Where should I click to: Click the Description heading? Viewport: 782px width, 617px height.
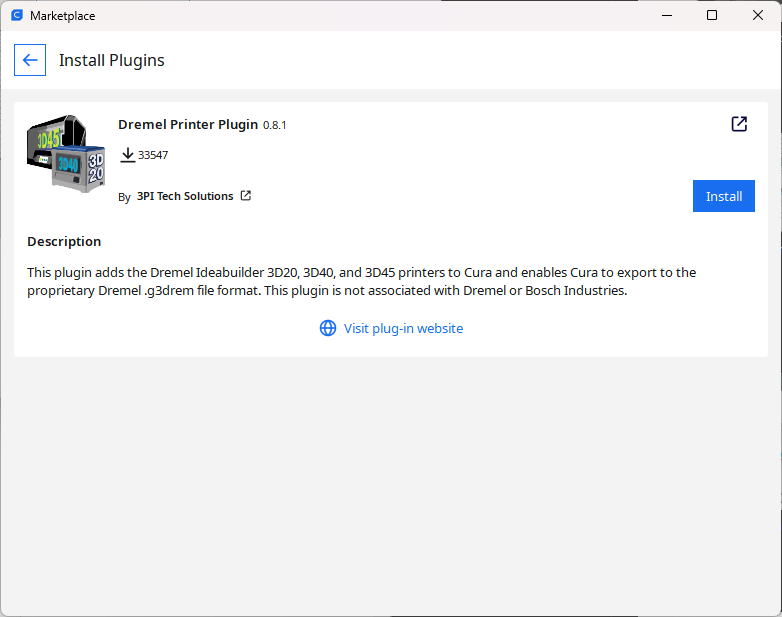[64, 241]
